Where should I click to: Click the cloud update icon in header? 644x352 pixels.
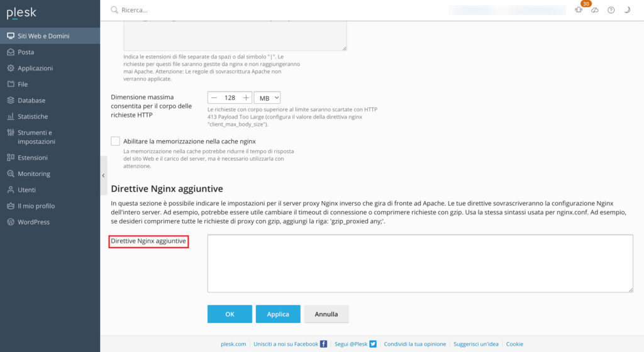coord(595,10)
